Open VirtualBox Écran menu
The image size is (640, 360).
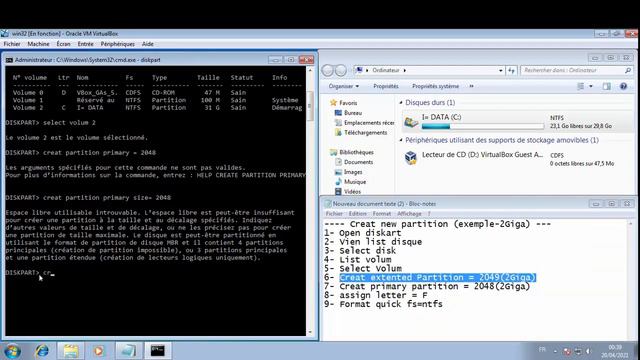(x=63, y=44)
